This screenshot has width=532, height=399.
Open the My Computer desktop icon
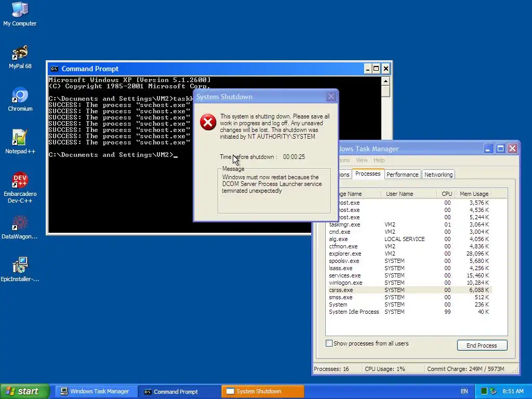coord(20,14)
